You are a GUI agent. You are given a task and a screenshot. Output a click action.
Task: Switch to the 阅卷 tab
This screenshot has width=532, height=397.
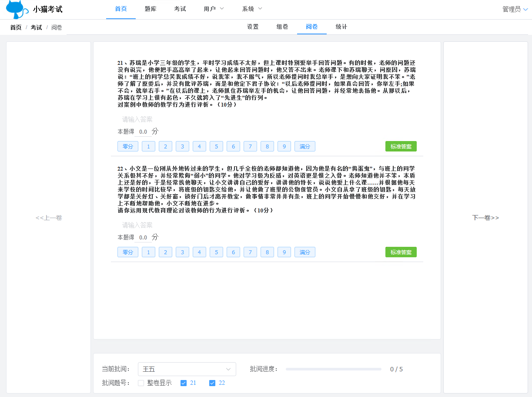[x=312, y=27]
